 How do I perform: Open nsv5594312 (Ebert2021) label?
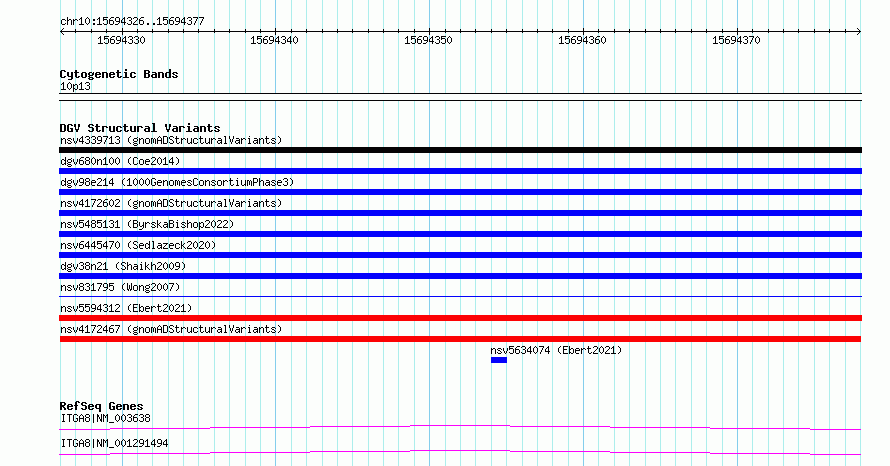pyautogui.click(x=126, y=308)
